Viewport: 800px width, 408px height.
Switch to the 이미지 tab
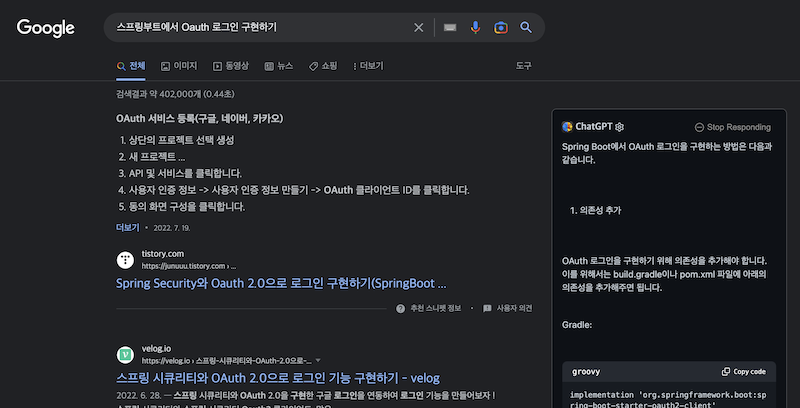[x=179, y=66]
